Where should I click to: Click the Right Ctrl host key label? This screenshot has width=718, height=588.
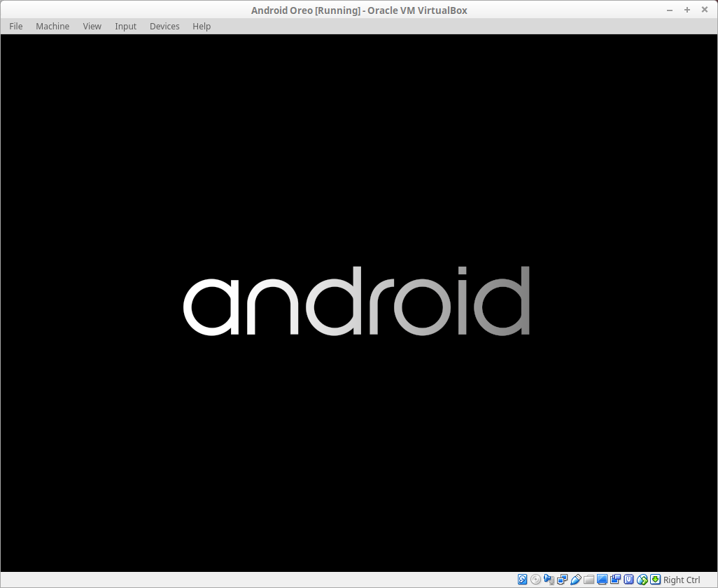click(682, 580)
